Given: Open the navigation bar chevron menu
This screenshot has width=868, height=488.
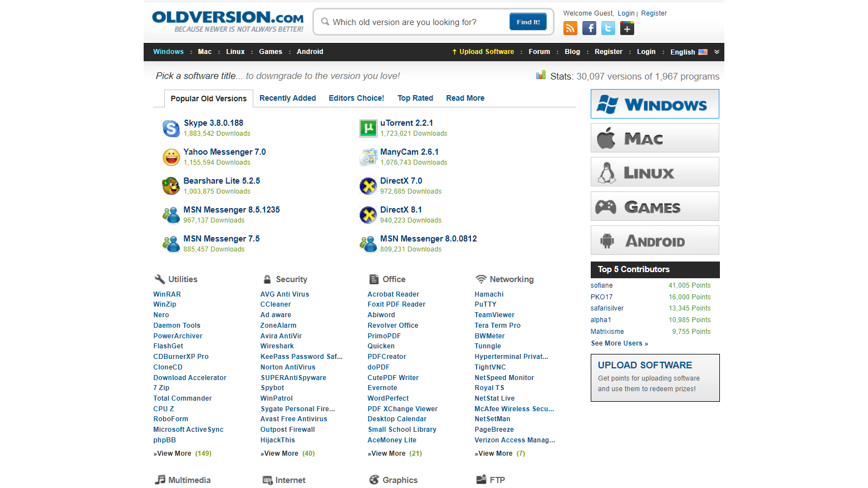Looking at the screenshot, I should pos(717,52).
